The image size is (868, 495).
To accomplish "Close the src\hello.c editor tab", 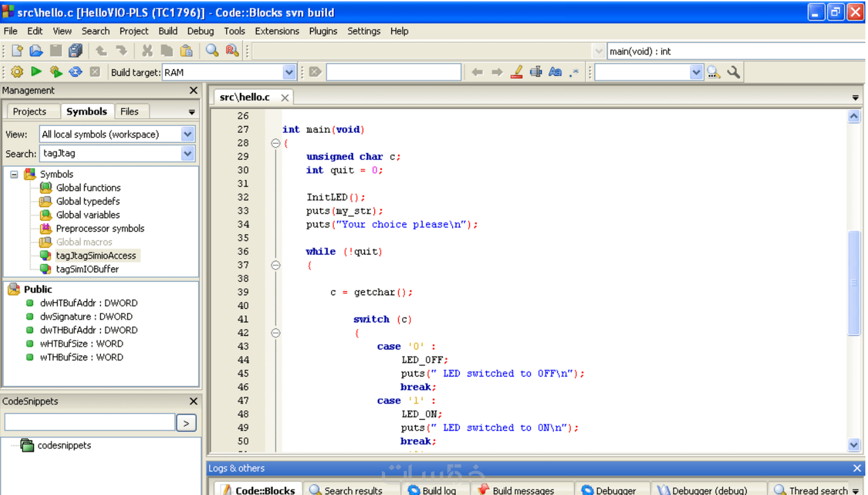I will (285, 97).
